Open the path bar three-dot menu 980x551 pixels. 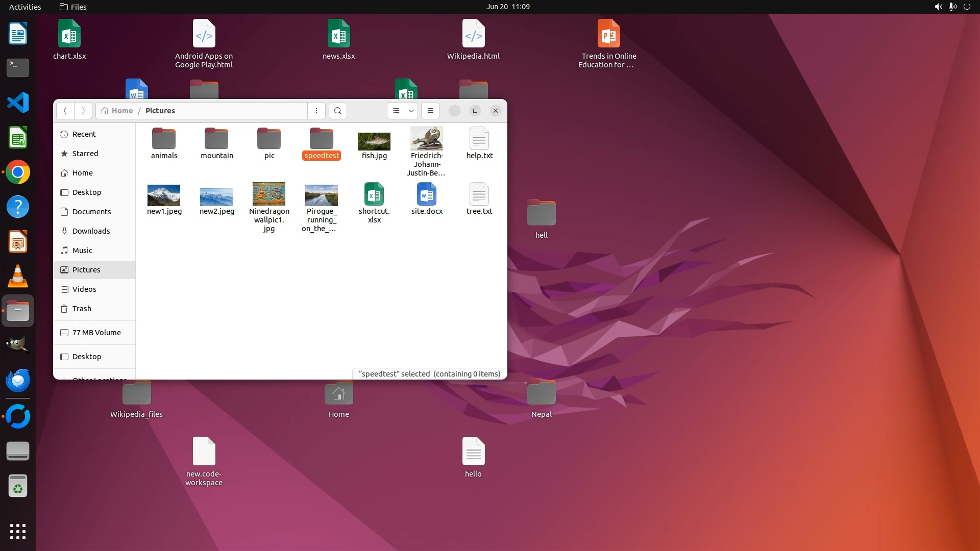tap(316, 111)
